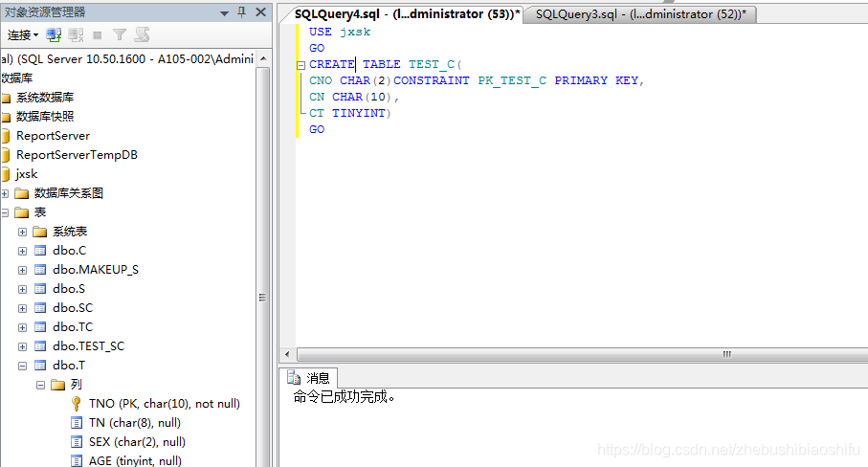This screenshot has height=467, width=868.
Task: Click Object Explorer scrollbar up arrow
Action: (263, 58)
